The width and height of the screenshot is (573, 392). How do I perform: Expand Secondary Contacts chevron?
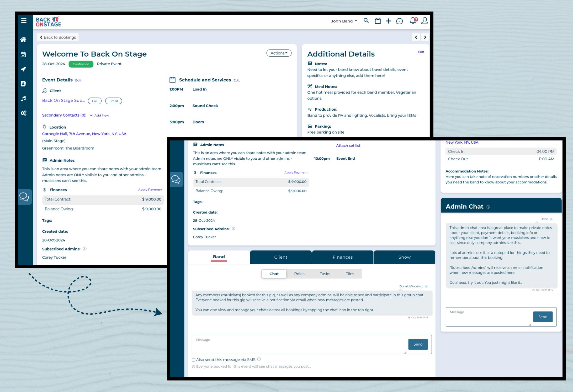91,115
